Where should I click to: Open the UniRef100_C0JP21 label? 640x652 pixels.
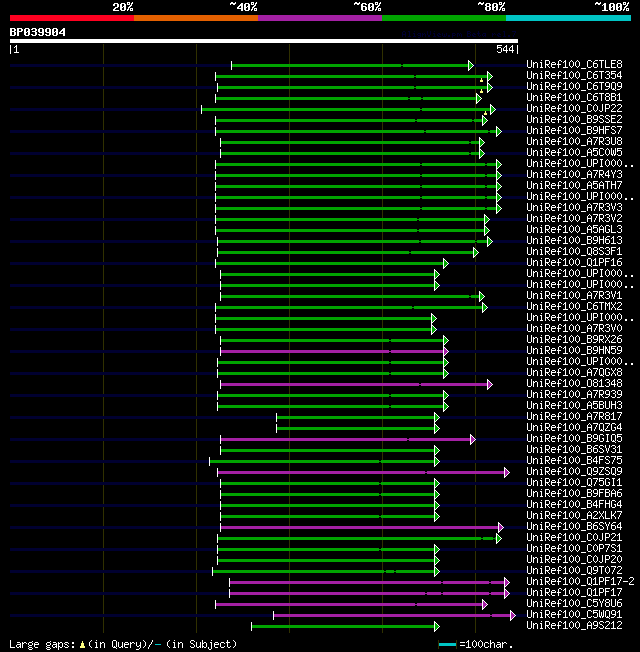pyautogui.click(x=574, y=538)
